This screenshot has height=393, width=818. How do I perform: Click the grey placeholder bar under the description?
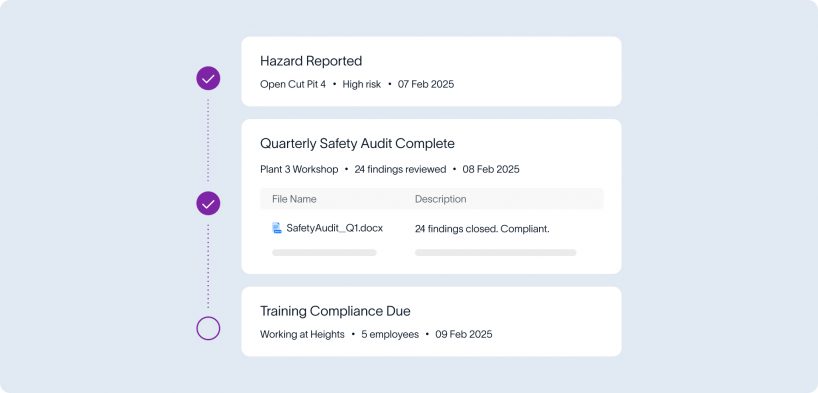(x=495, y=253)
